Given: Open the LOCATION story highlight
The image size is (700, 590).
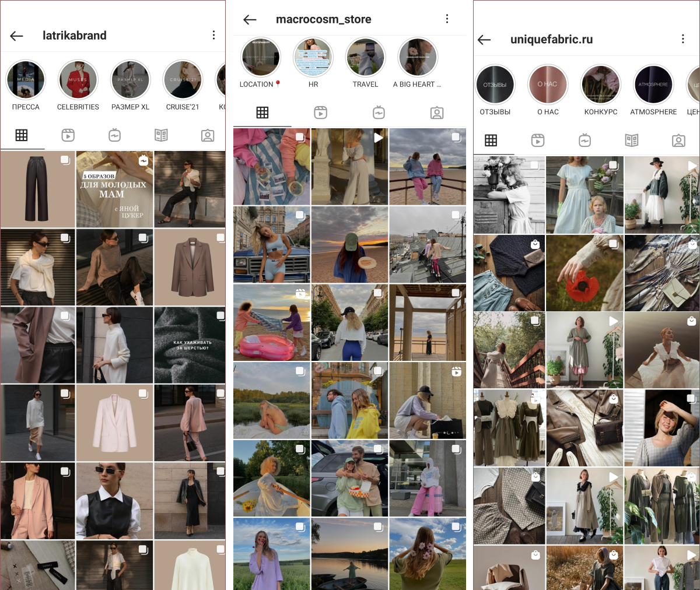Looking at the screenshot, I should (260, 58).
